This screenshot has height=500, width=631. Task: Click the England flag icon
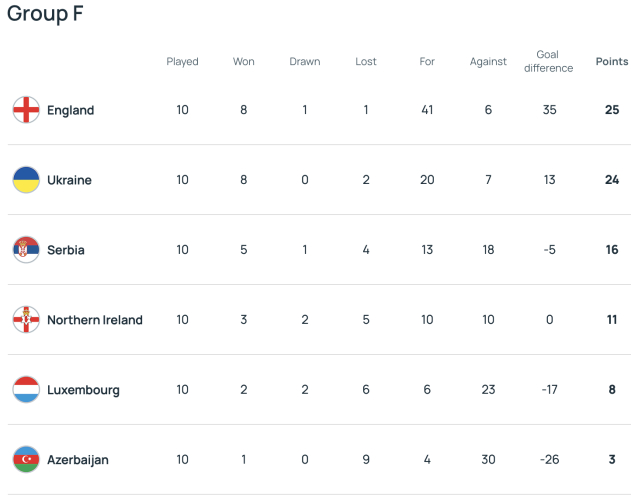(26, 110)
